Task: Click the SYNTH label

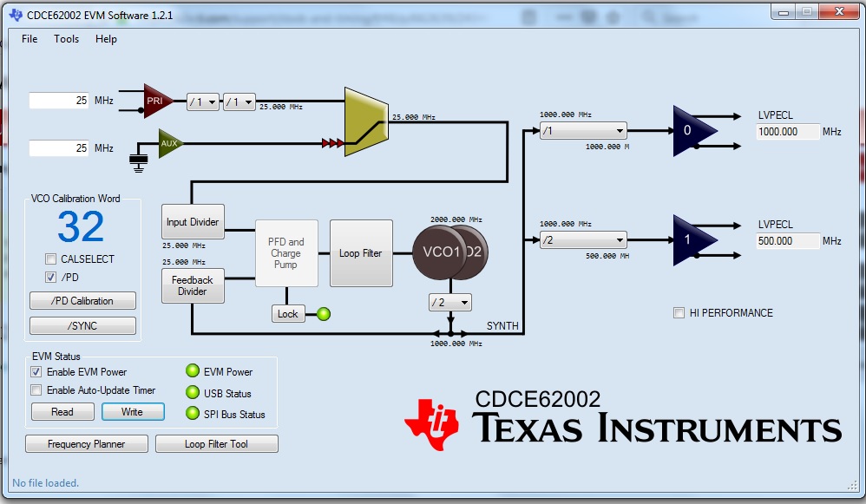Action: pyautogui.click(x=502, y=325)
